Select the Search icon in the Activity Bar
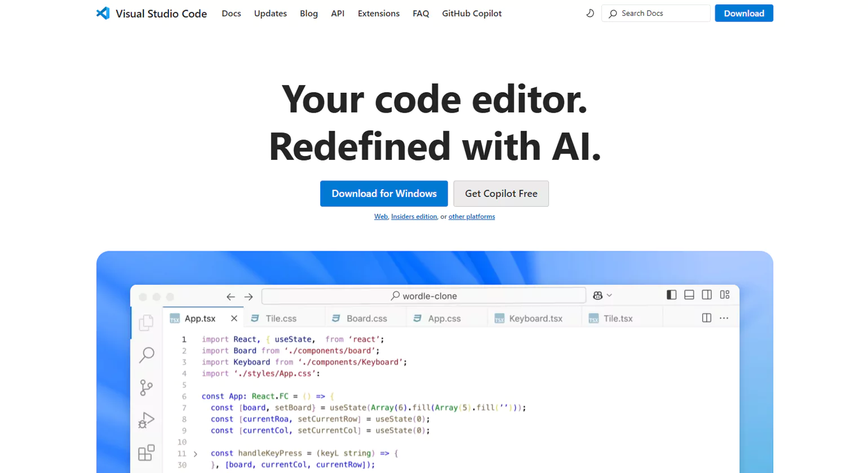 click(x=147, y=355)
